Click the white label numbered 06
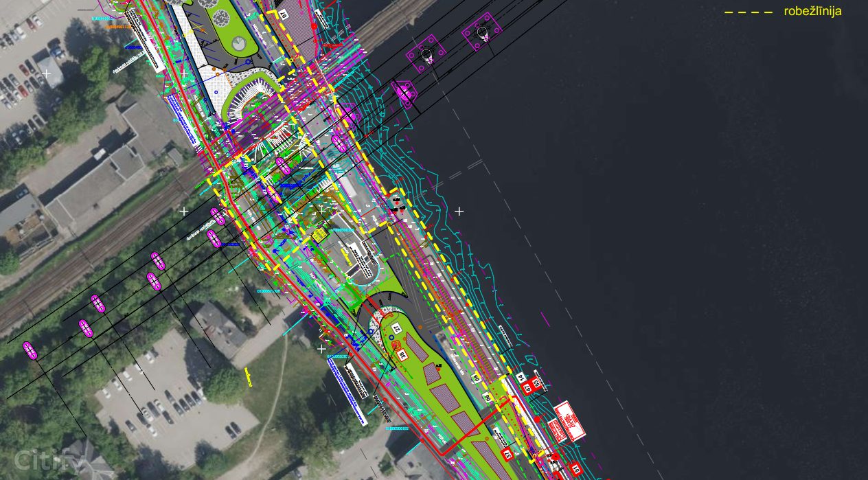 click(x=486, y=398)
